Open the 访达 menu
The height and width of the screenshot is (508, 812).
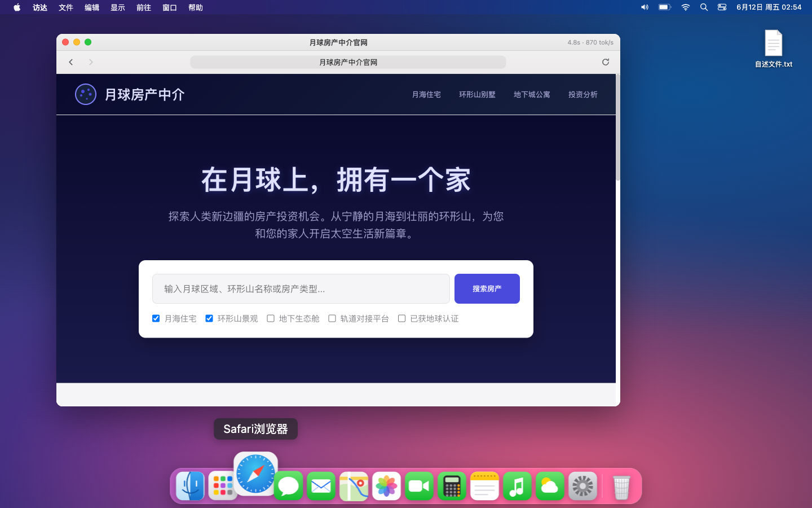pyautogui.click(x=40, y=7)
